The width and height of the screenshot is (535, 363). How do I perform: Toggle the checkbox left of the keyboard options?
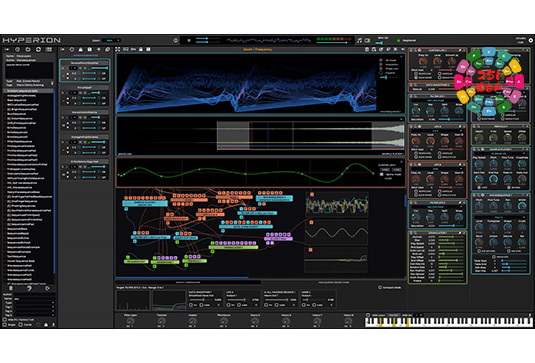click(368, 315)
